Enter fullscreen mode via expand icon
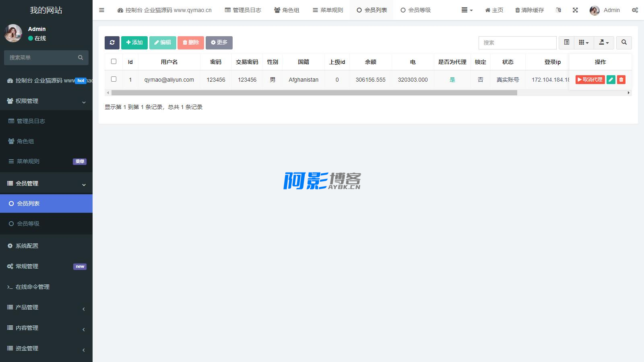The height and width of the screenshot is (362, 644). [x=575, y=10]
